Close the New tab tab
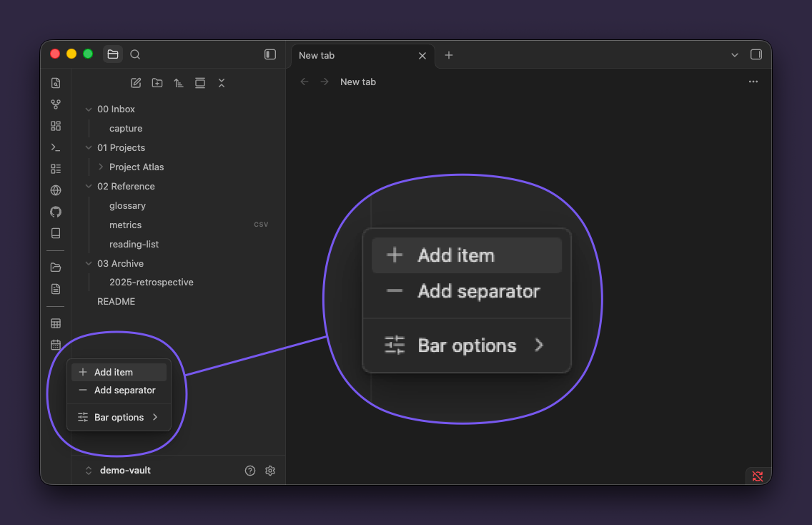The width and height of the screenshot is (812, 525). pos(422,56)
